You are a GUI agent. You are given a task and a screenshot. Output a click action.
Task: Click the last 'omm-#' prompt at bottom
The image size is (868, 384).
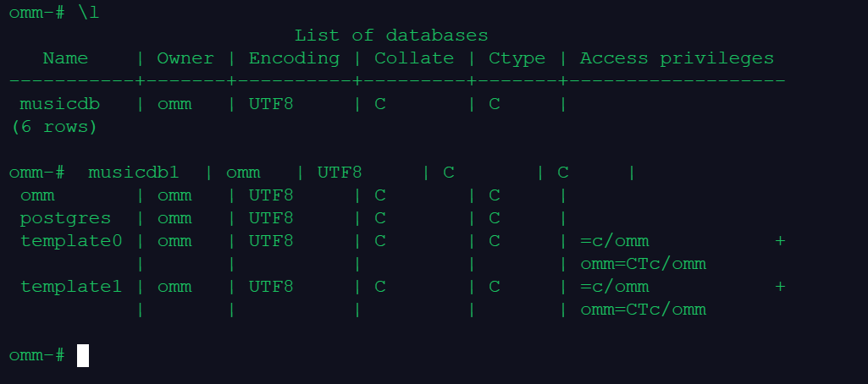click(x=36, y=355)
